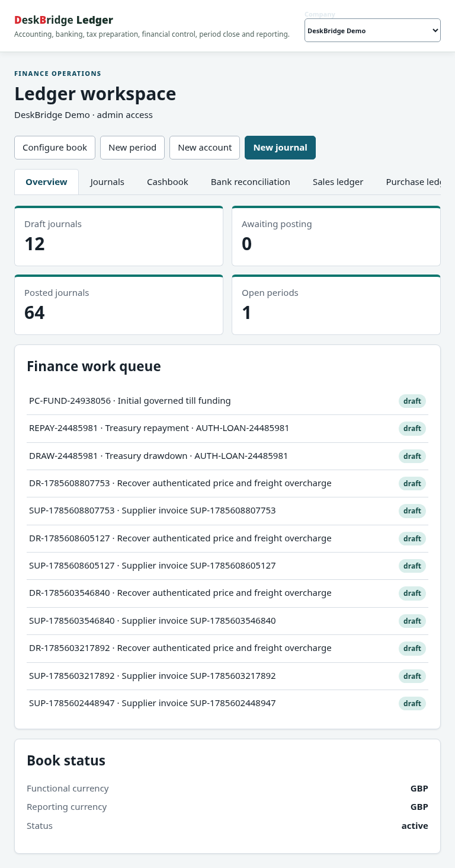This screenshot has width=455, height=868.
Task: Click the Ledger workspace heading
Action: [x=95, y=94]
